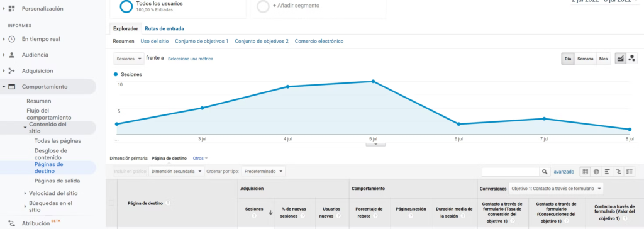Switch graph granularity to Semana
Viewport: 644px width, 229px height.
[x=586, y=59]
